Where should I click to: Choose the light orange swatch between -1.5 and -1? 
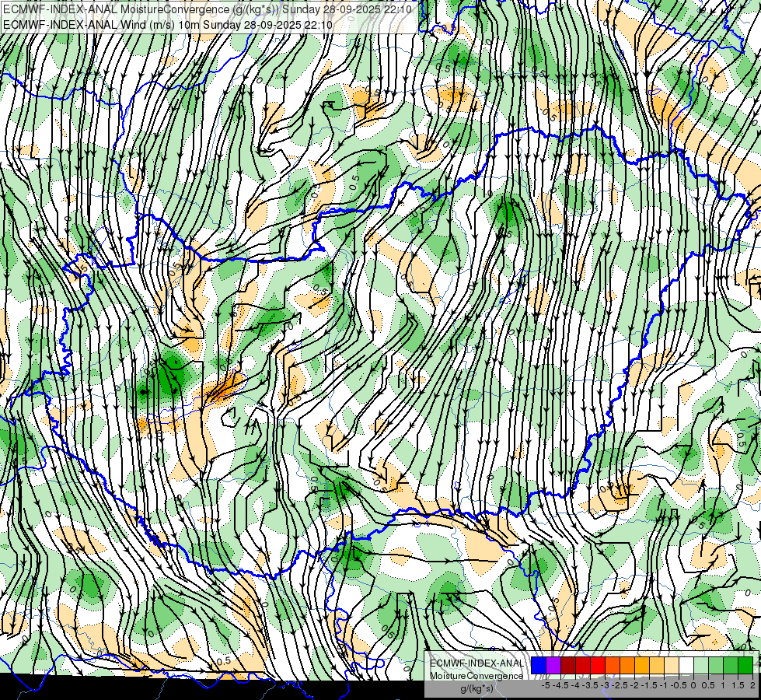[x=657, y=666]
